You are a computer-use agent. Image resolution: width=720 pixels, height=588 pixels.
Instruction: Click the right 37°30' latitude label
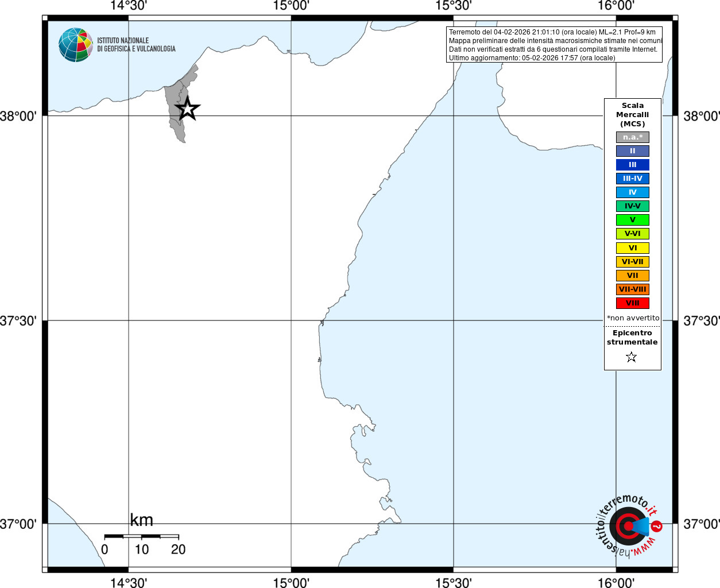pos(702,321)
